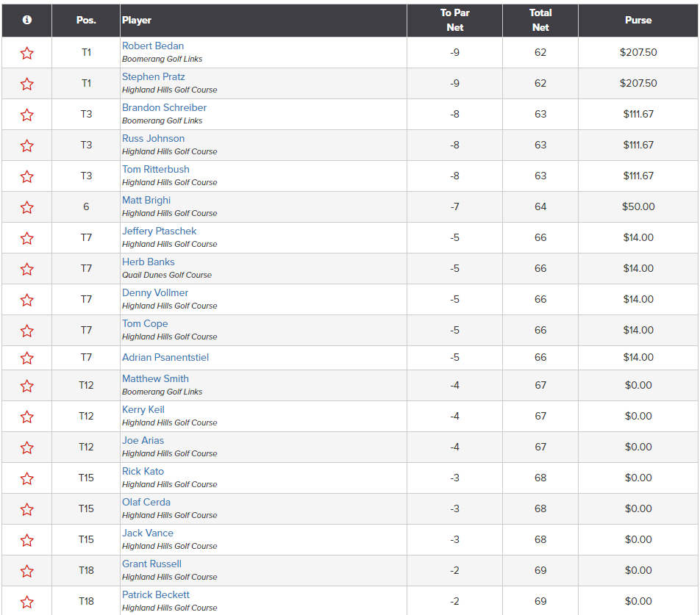Click the Purse column header
The height and width of the screenshot is (615, 700).
point(637,21)
